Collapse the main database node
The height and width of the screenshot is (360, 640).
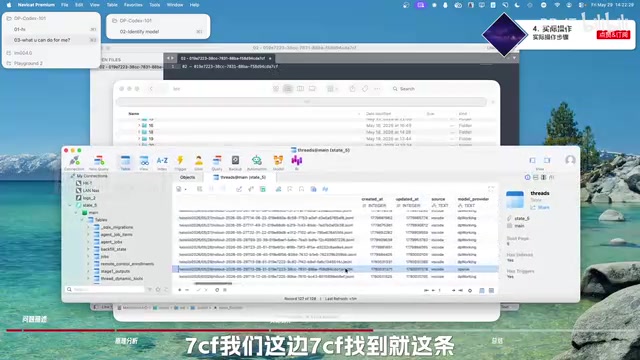click(76, 213)
